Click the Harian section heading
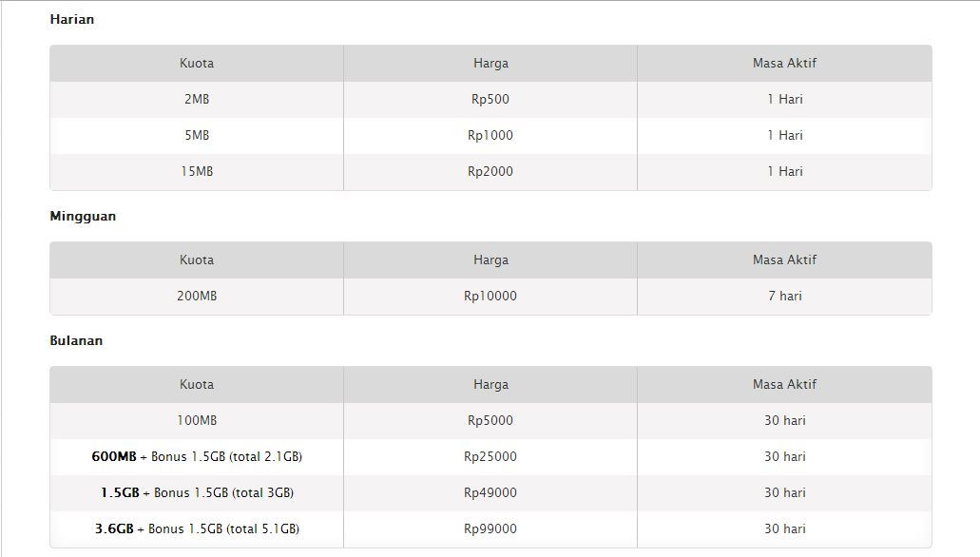The image size is (980, 557). [72, 19]
